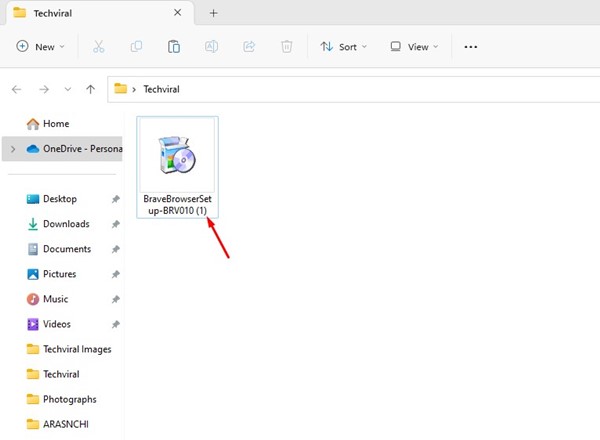The width and height of the screenshot is (600, 440).
Task: Click the pin icon next to Videos
Action: point(116,324)
